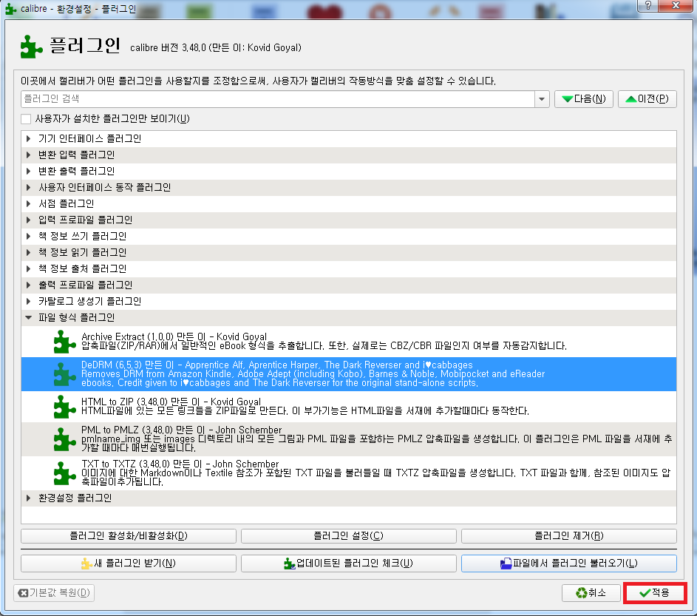
Task: Click 업데이트된 플러그인 체크(U) button
Action: [349, 563]
